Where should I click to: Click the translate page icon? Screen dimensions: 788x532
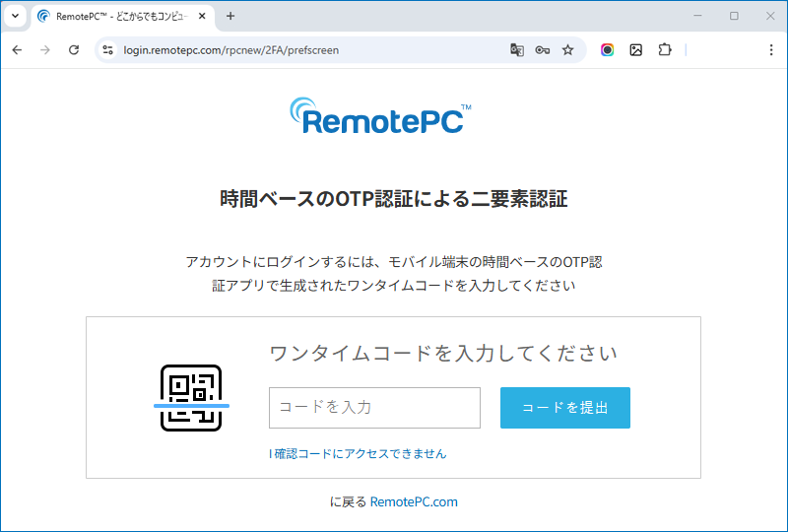[516, 50]
